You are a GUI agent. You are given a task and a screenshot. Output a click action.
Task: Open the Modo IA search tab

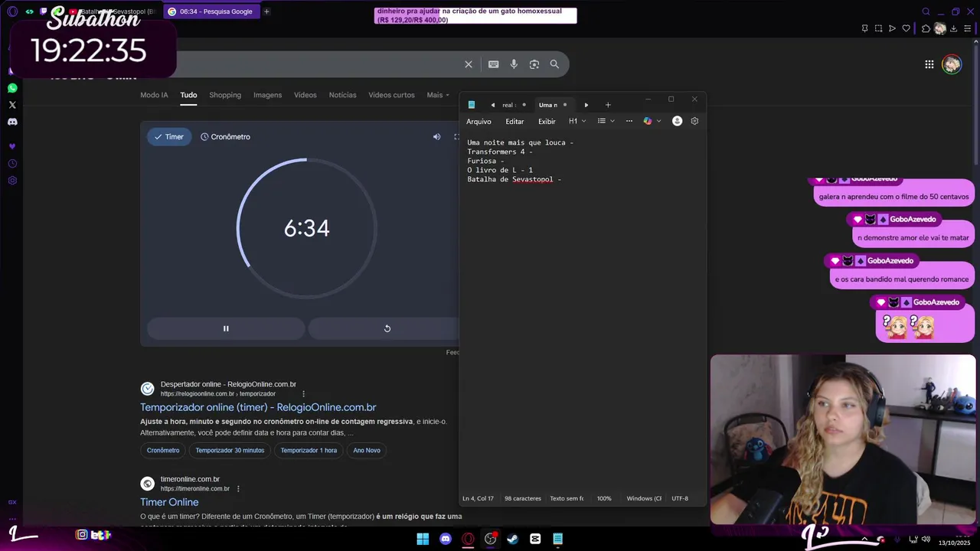tap(154, 95)
